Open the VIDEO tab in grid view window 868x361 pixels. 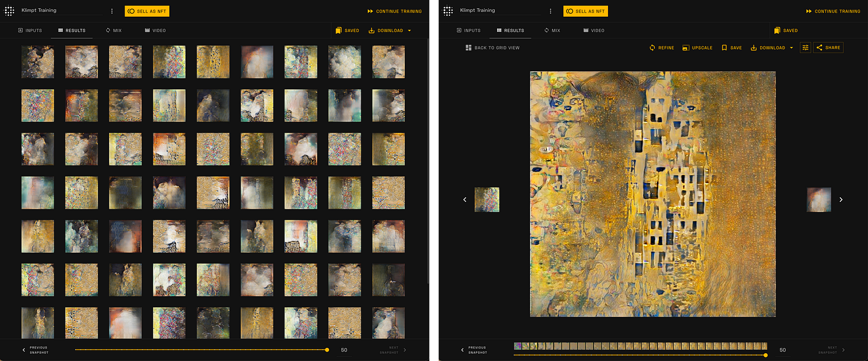pyautogui.click(x=155, y=30)
